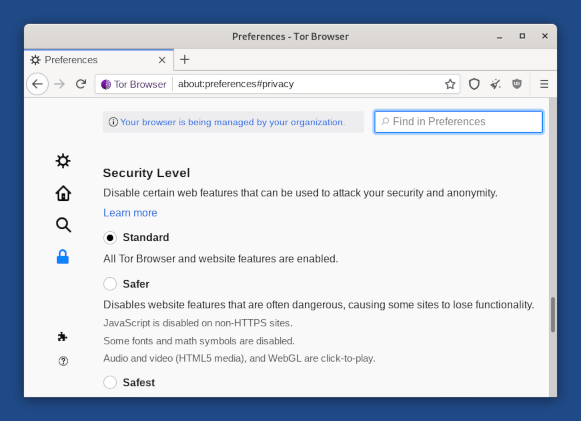Open Tor Browser Support help icon
Screen dimensions: 581x421
(x=63, y=361)
